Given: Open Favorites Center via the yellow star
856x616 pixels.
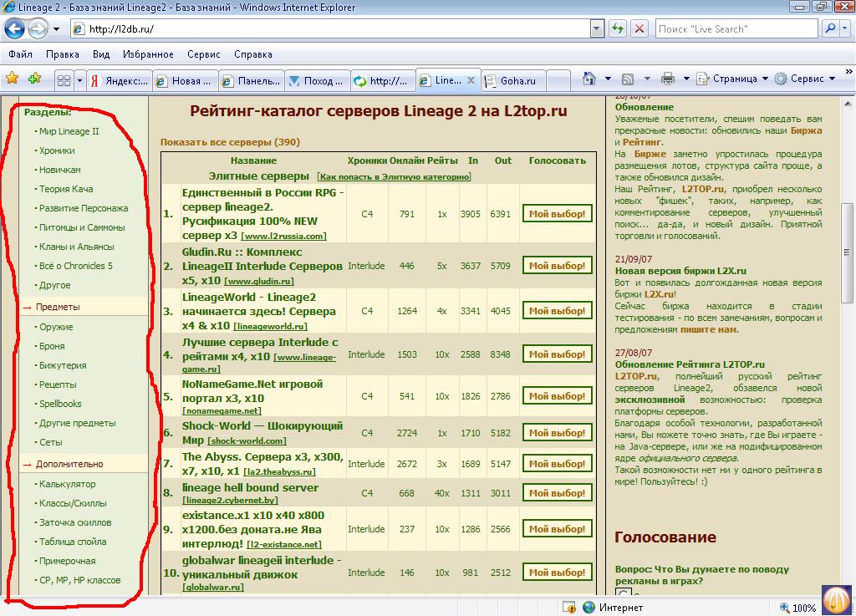Looking at the screenshot, I should tap(12, 79).
